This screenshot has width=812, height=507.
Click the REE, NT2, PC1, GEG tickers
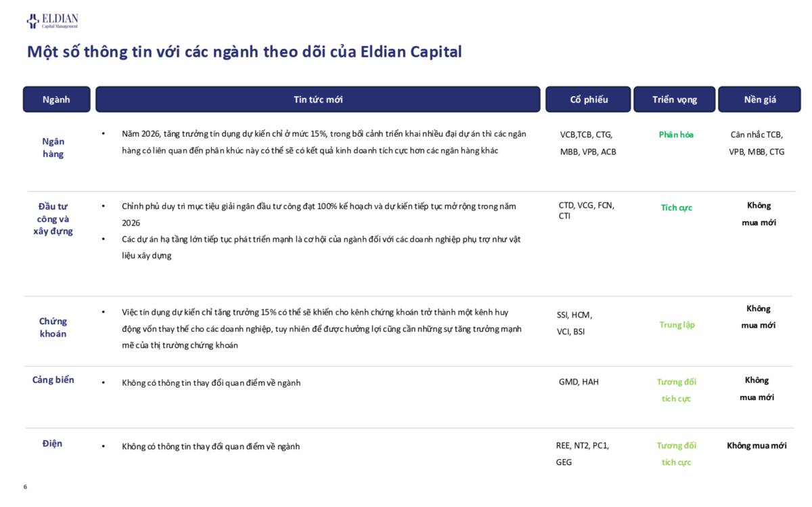click(x=583, y=454)
